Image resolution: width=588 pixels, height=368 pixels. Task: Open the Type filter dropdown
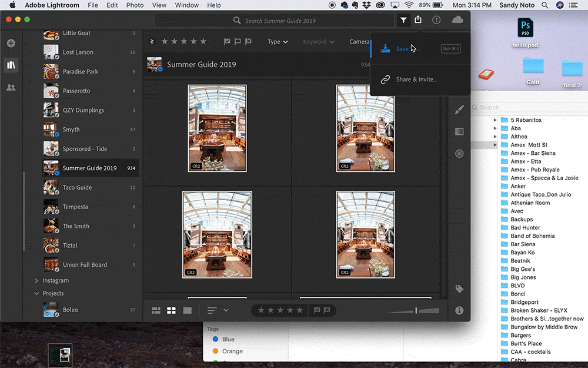(278, 42)
